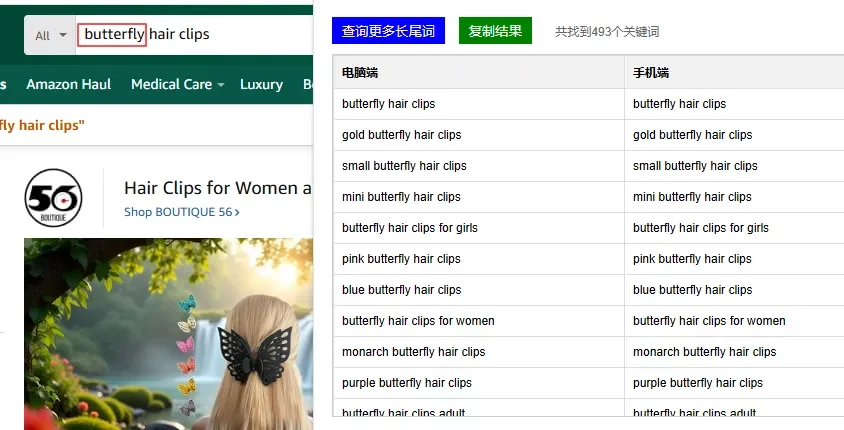Select 'butterfly hair clips for women' mobile keyword
Viewport: 844px width, 430px height.
click(709, 321)
